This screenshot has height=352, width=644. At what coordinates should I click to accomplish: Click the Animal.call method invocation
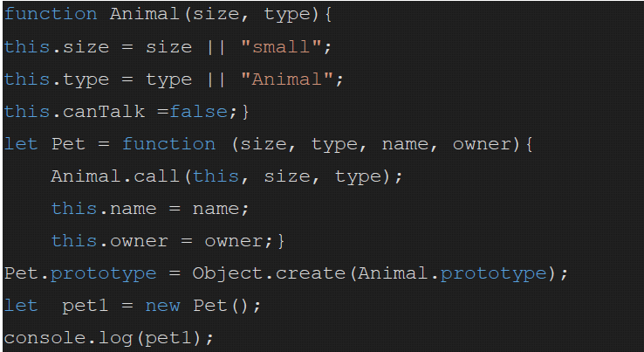tap(115, 176)
